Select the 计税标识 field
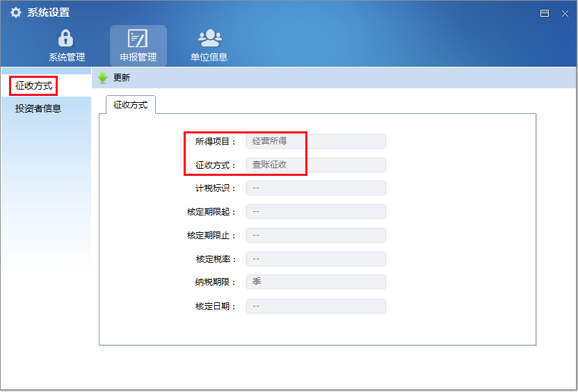 316,188
